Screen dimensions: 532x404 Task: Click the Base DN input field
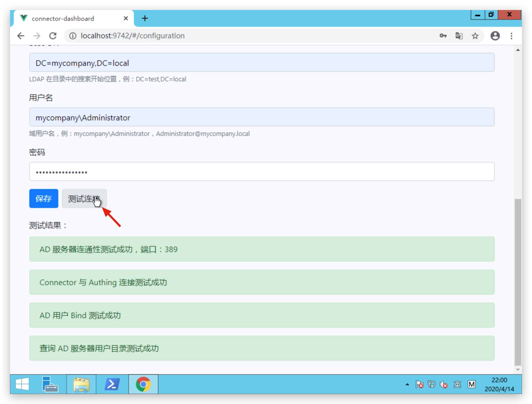click(x=261, y=63)
